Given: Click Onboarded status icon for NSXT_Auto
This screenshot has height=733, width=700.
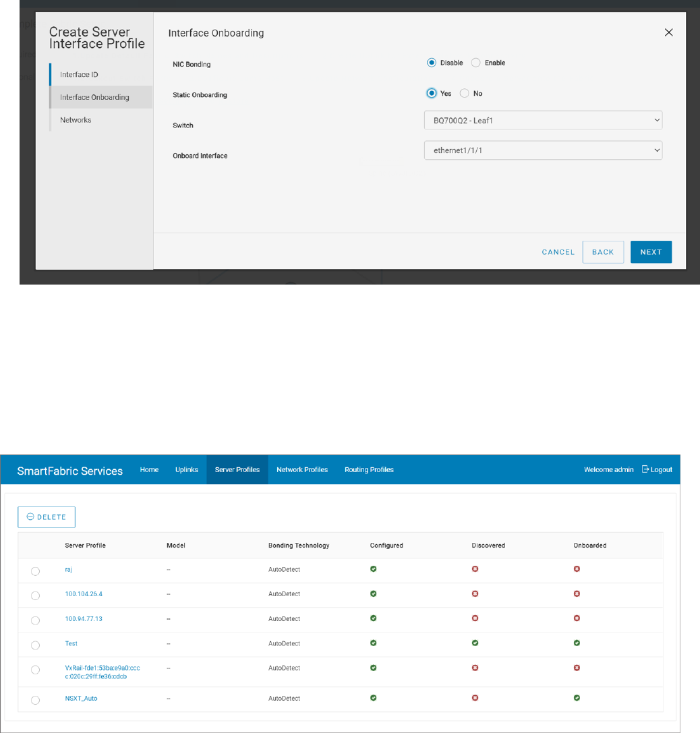Looking at the screenshot, I should [577, 698].
